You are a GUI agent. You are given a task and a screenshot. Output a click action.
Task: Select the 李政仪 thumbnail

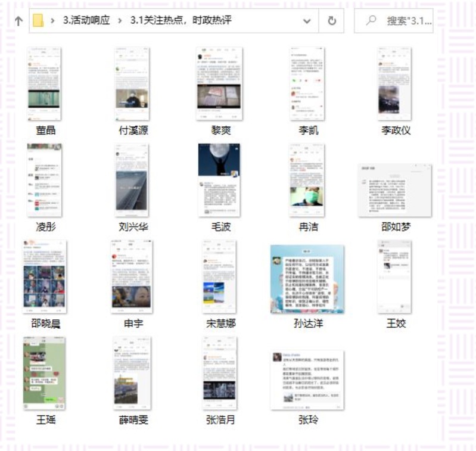(x=394, y=84)
